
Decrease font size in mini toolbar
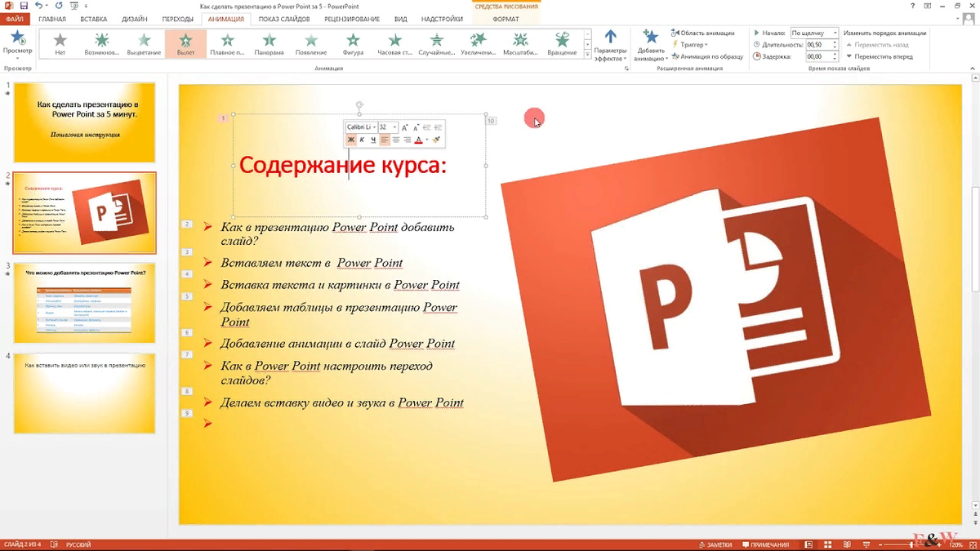[416, 127]
